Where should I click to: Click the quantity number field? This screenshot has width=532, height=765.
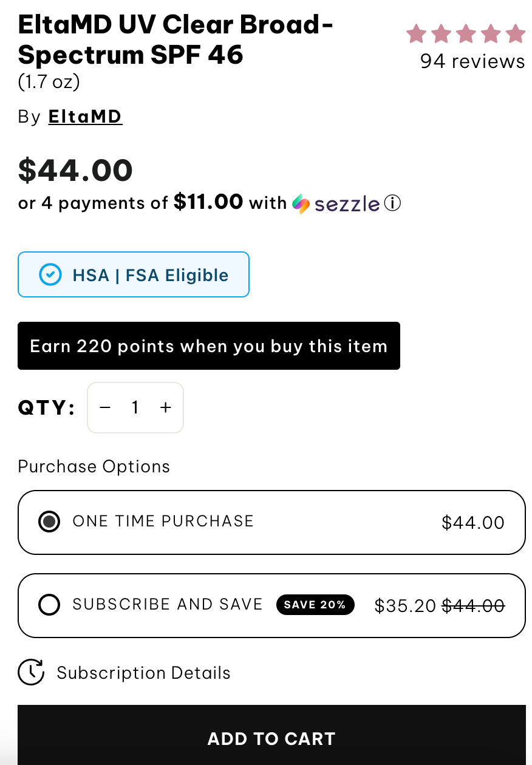tap(135, 407)
